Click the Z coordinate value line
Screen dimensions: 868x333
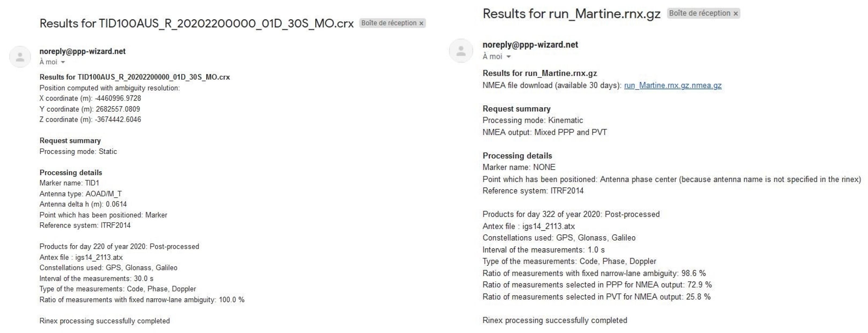click(90, 119)
